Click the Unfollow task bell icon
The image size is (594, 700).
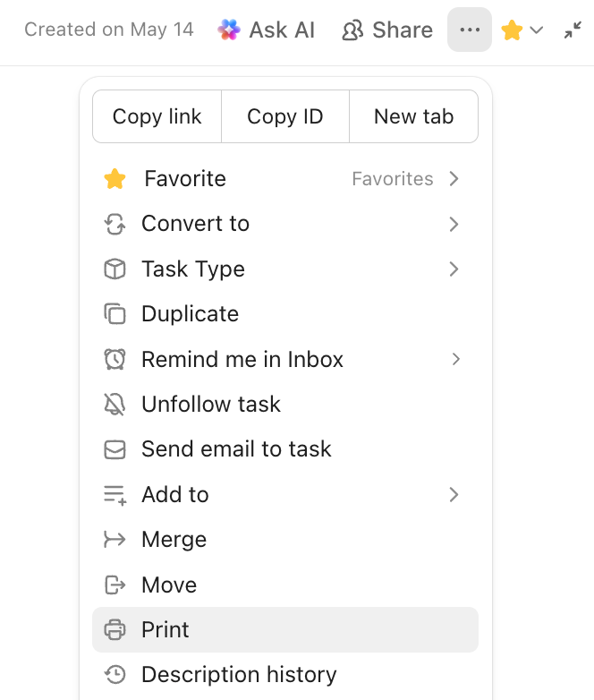click(115, 405)
